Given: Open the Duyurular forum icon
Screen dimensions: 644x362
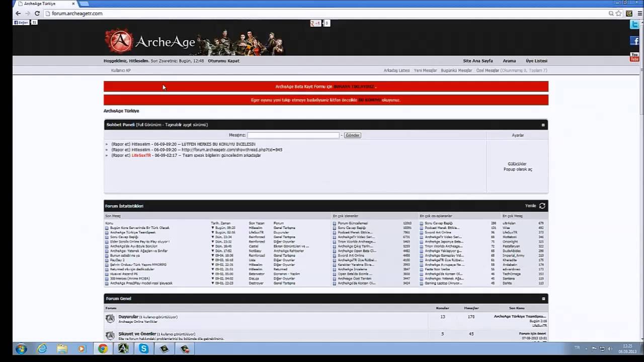Looking at the screenshot, I should (110, 318).
